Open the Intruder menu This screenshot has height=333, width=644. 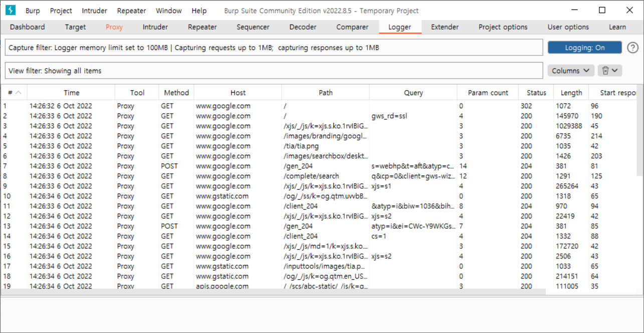pyautogui.click(x=94, y=11)
